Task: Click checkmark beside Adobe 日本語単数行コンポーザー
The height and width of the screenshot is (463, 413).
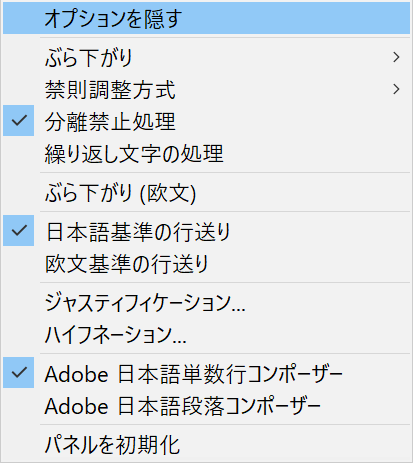Action: click(x=19, y=373)
